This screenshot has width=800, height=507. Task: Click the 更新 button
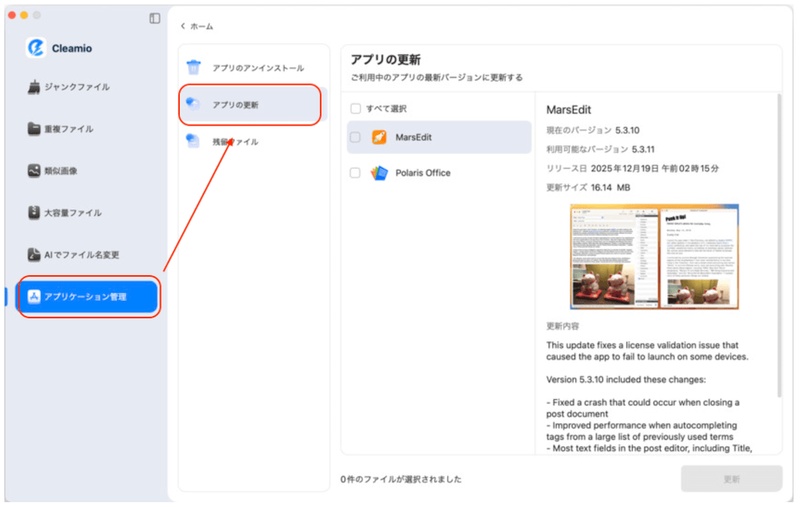pos(731,479)
